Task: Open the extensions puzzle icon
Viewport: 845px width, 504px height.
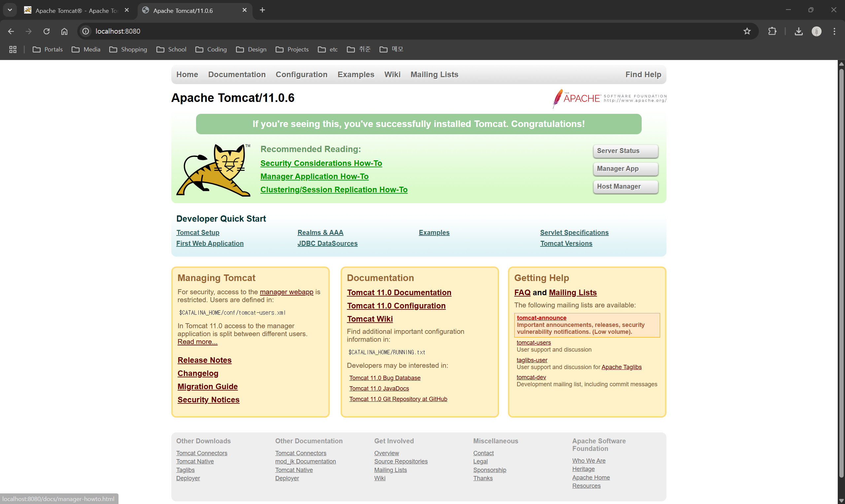Action: tap(772, 31)
